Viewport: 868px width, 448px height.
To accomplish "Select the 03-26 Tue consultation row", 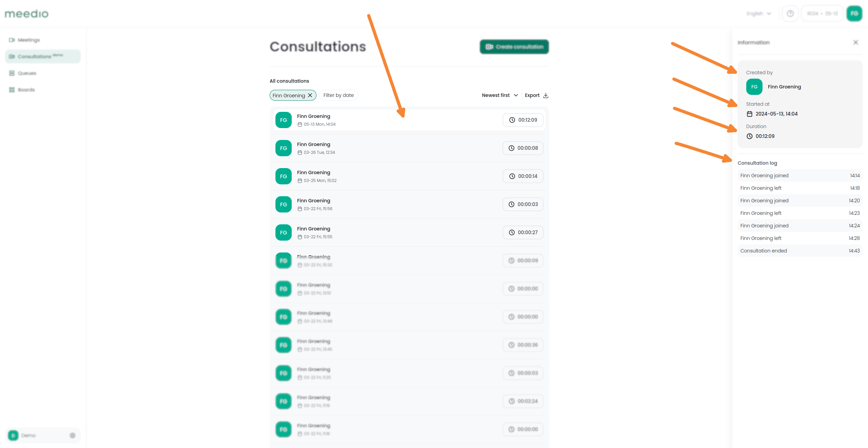I will pos(409,148).
